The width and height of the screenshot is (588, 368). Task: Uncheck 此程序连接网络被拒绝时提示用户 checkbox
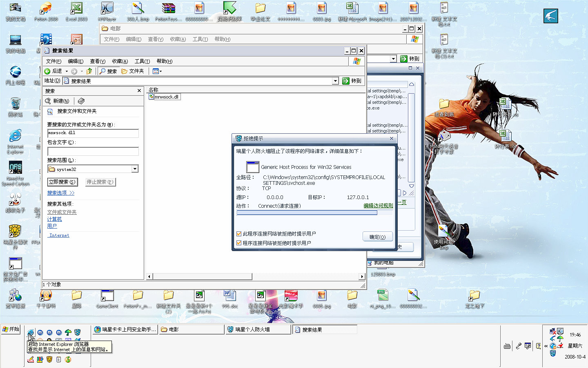[239, 234]
